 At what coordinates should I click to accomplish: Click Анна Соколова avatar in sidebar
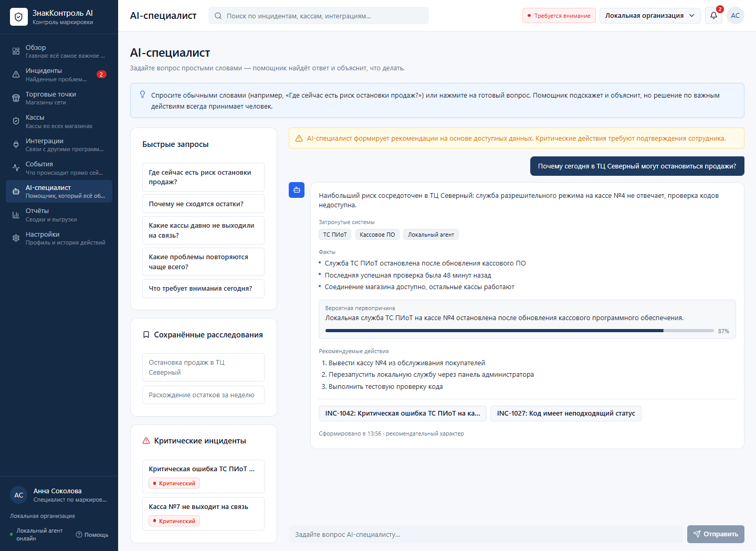tap(18, 495)
